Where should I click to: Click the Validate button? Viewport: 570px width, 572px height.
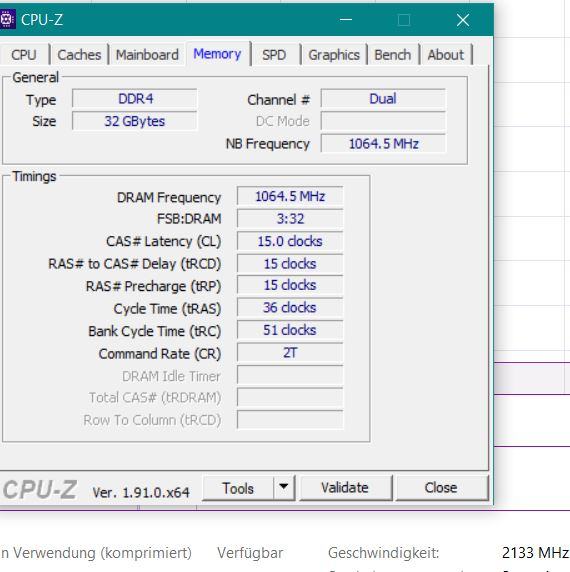pos(345,488)
